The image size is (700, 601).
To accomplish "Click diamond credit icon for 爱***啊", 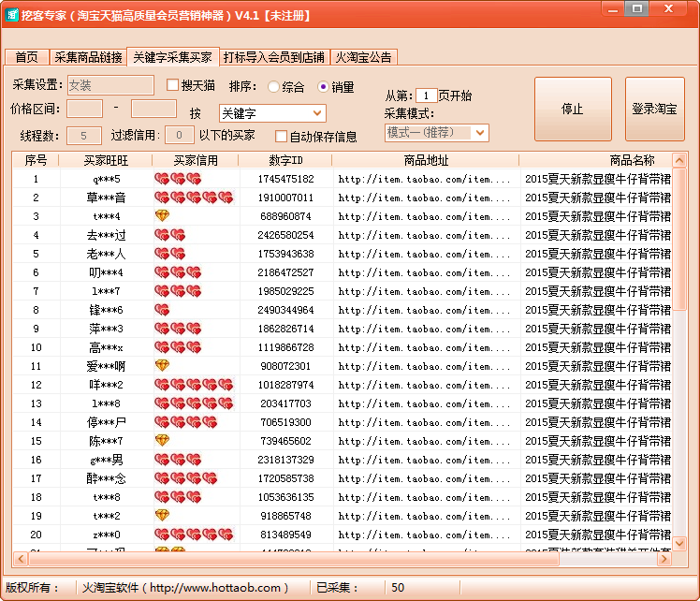I will [162, 366].
